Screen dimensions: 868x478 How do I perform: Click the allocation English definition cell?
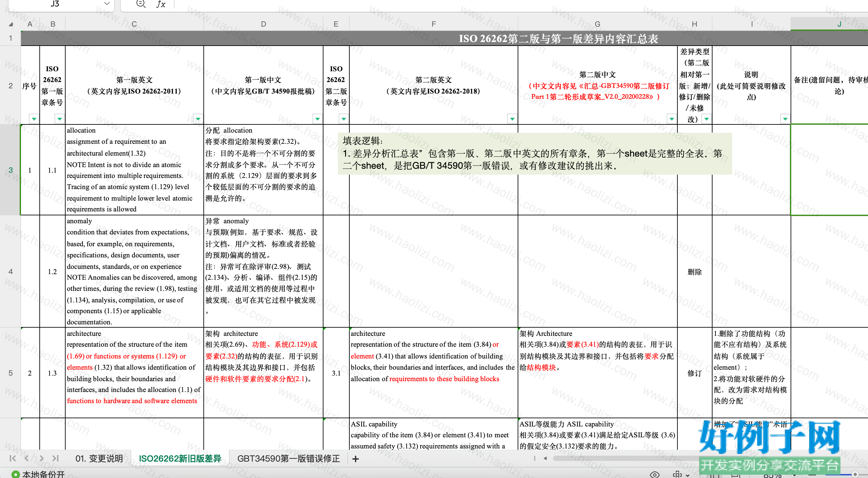coord(134,170)
